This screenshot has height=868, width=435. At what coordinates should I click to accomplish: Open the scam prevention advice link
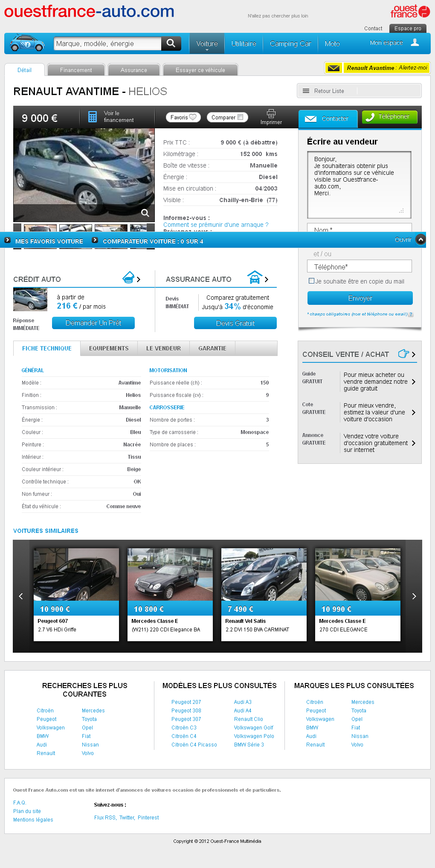(216, 225)
